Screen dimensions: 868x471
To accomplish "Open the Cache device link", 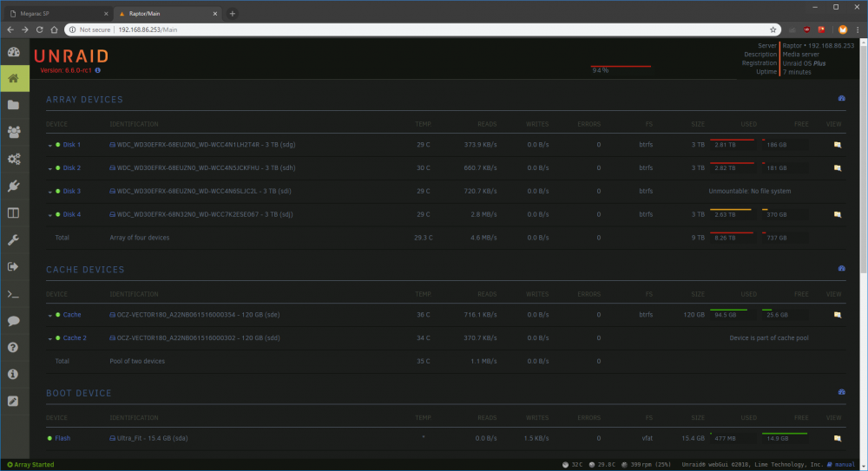I will tap(72, 315).
